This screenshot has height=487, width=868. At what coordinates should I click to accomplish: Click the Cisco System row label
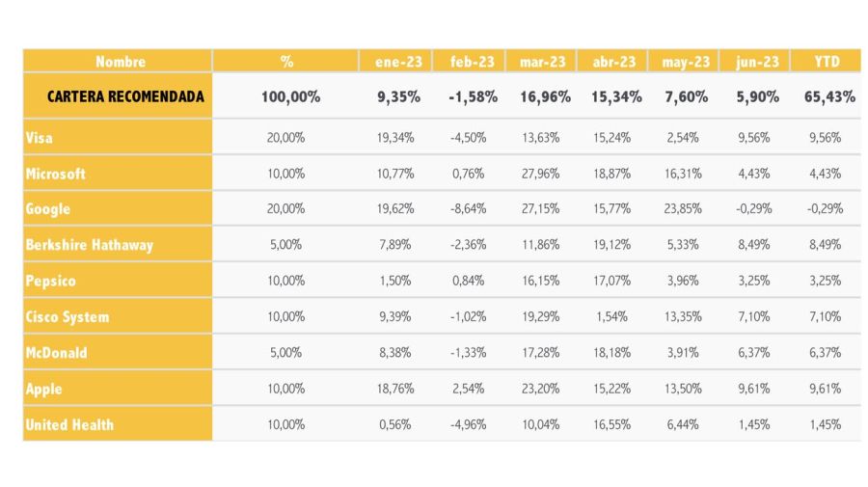click(67, 317)
